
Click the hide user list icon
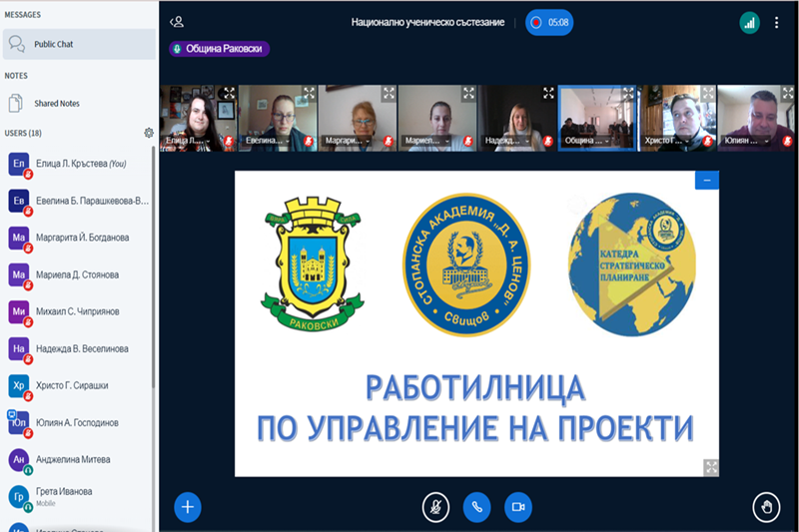pos(177,22)
